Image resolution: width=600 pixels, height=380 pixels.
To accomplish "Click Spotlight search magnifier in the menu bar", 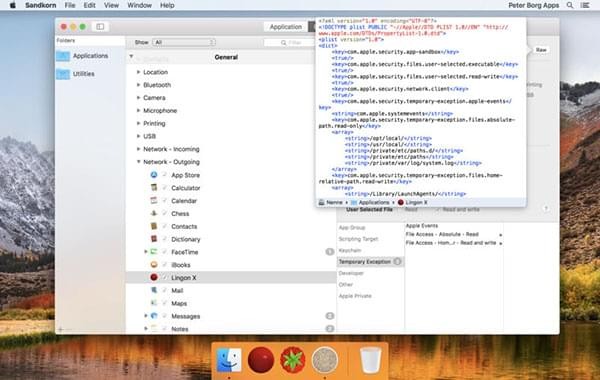I will 570,5.
